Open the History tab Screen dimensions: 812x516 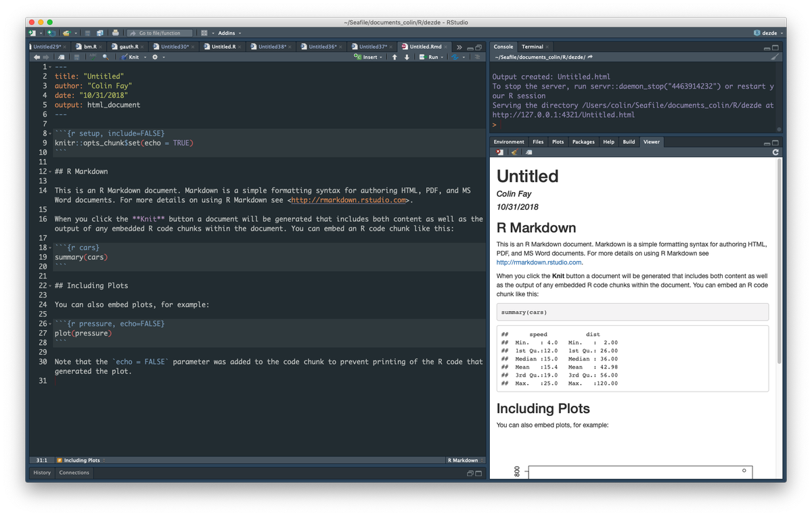[42, 473]
